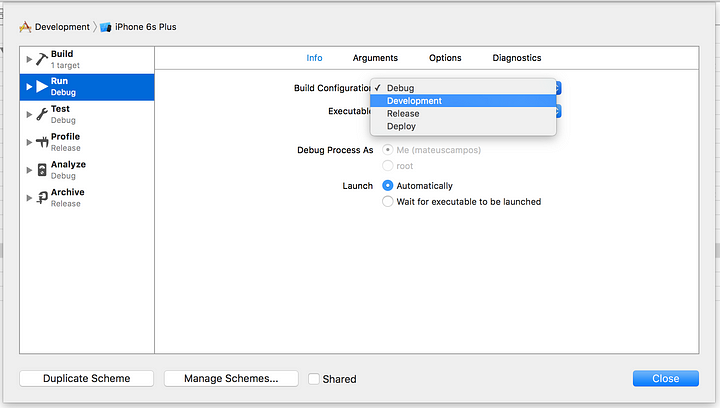Click the Archive icon

coord(42,198)
